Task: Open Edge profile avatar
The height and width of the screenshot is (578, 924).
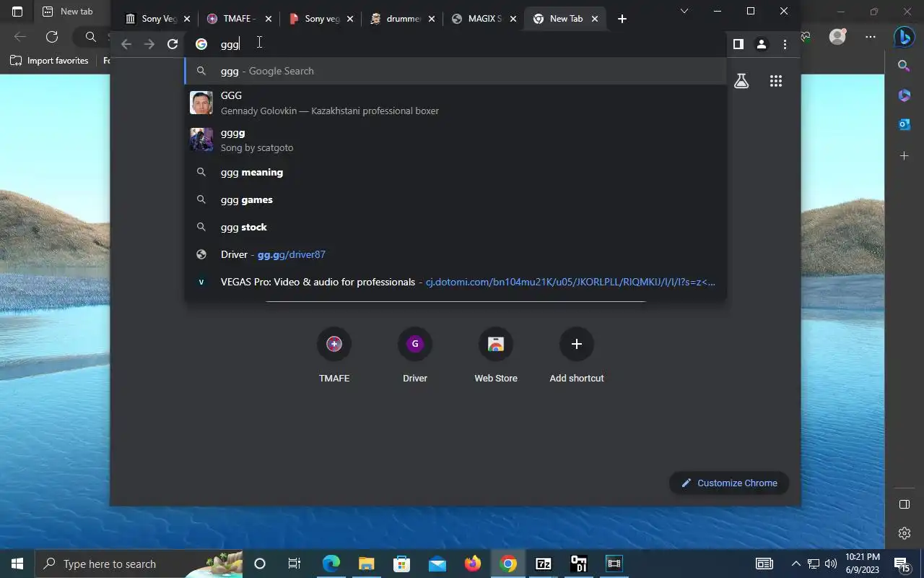Action: pyautogui.click(x=837, y=36)
